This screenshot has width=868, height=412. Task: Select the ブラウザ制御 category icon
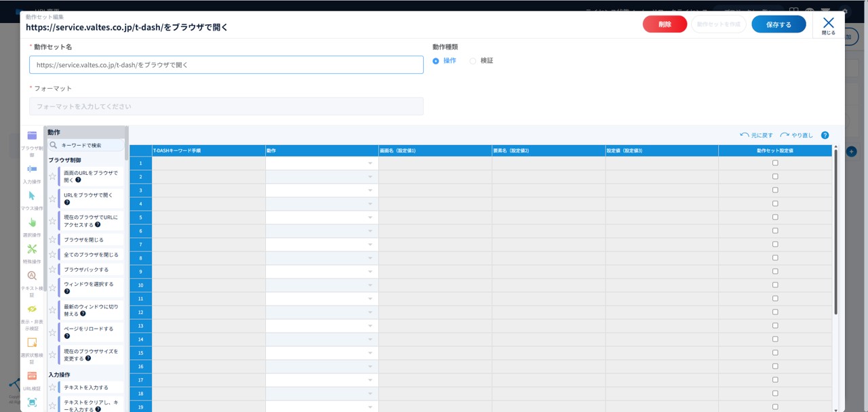[32, 136]
